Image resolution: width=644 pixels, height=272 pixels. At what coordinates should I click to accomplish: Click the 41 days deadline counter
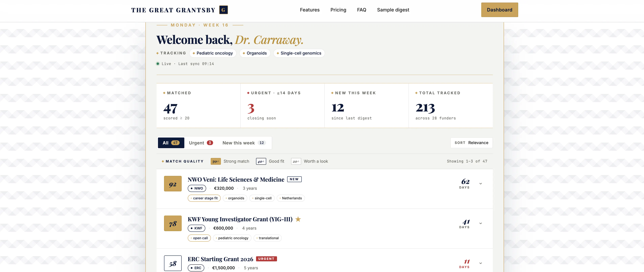(x=465, y=223)
